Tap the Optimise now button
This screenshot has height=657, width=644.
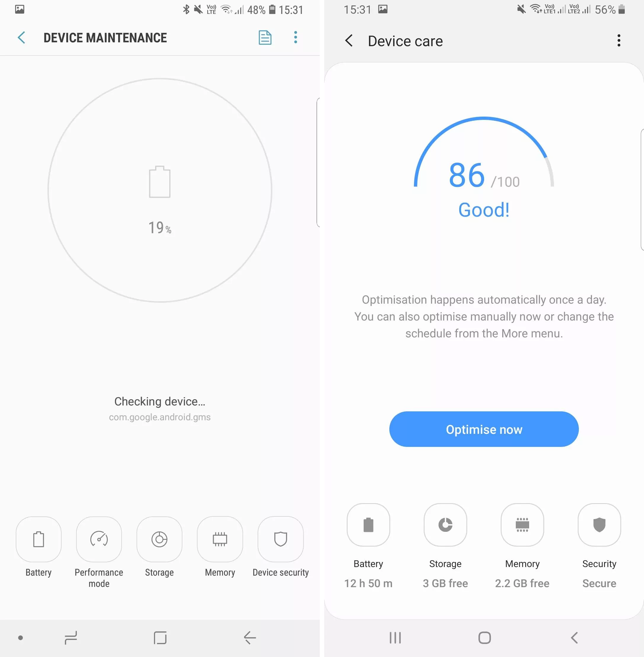(484, 429)
